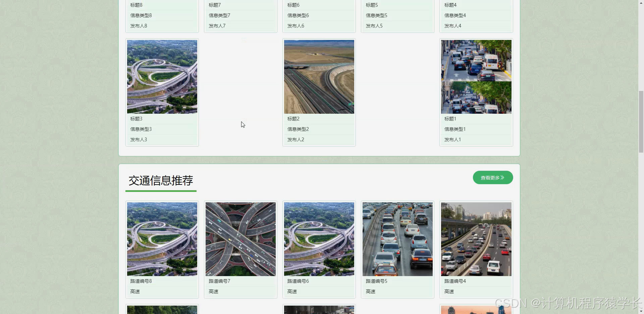
Task: Click the 标题6 text
Action: click(x=293, y=5)
